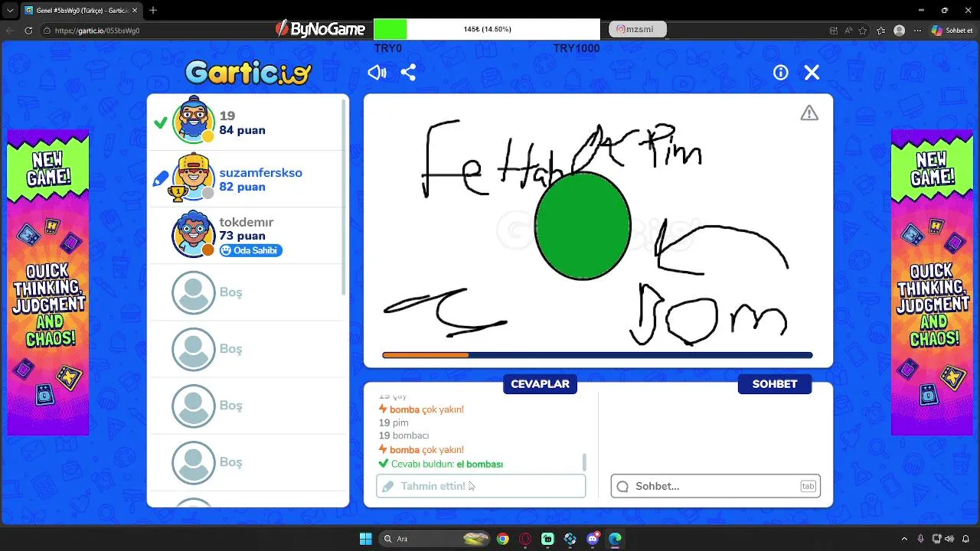Click the green donation progress bar
Screen dimensions: 980x551
(487, 29)
